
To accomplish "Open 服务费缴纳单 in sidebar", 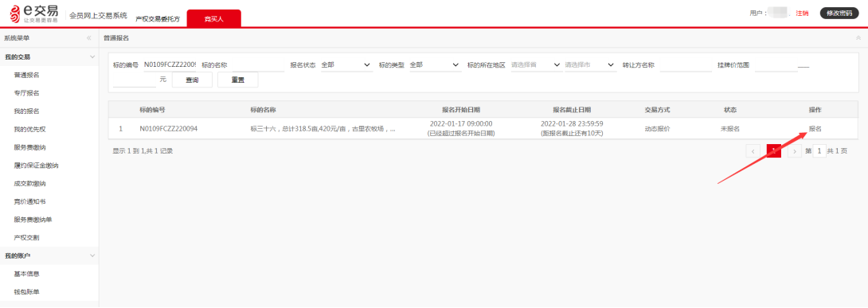I will click(x=33, y=220).
